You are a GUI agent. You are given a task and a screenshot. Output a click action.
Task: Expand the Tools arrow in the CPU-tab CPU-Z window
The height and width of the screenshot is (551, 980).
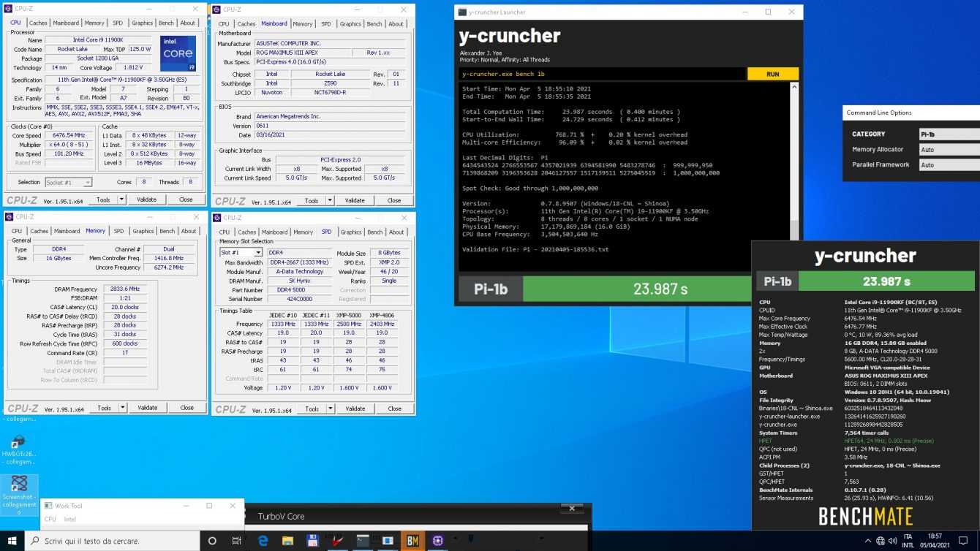121,199
